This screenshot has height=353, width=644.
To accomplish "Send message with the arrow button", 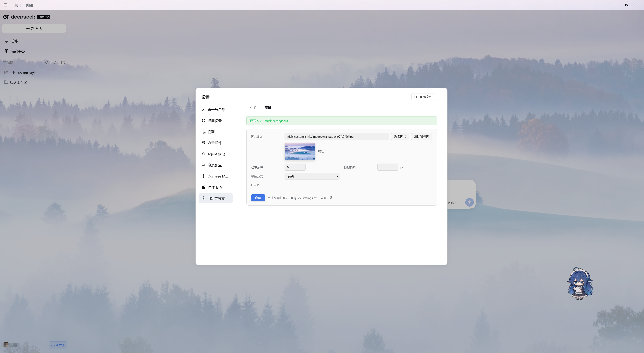I will (x=469, y=202).
